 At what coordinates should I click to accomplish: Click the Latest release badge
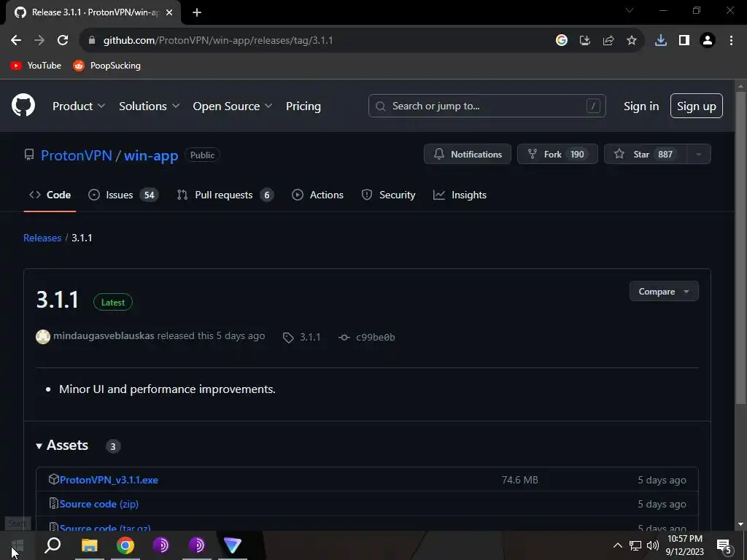coord(113,303)
